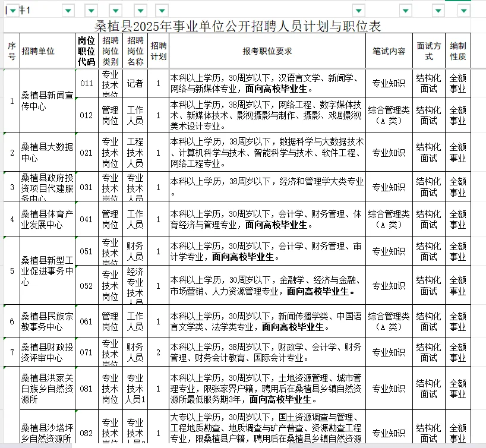486x448 pixels.
Task: Select the cell containing code 082
Action: (x=87, y=433)
